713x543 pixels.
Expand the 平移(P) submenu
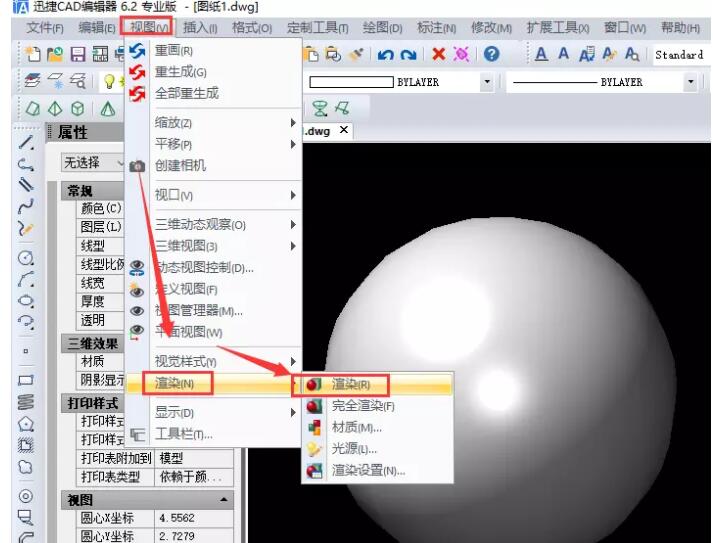[x=213, y=144]
